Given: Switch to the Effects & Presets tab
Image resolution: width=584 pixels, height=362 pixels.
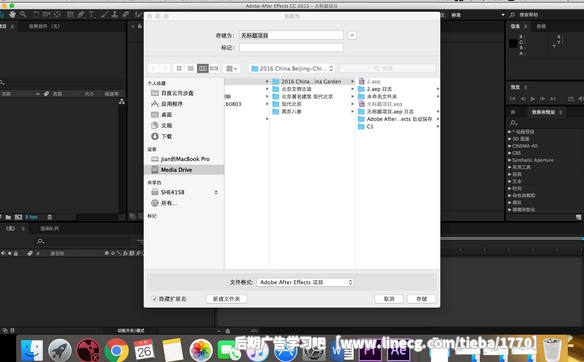Looking at the screenshot, I should (x=543, y=112).
